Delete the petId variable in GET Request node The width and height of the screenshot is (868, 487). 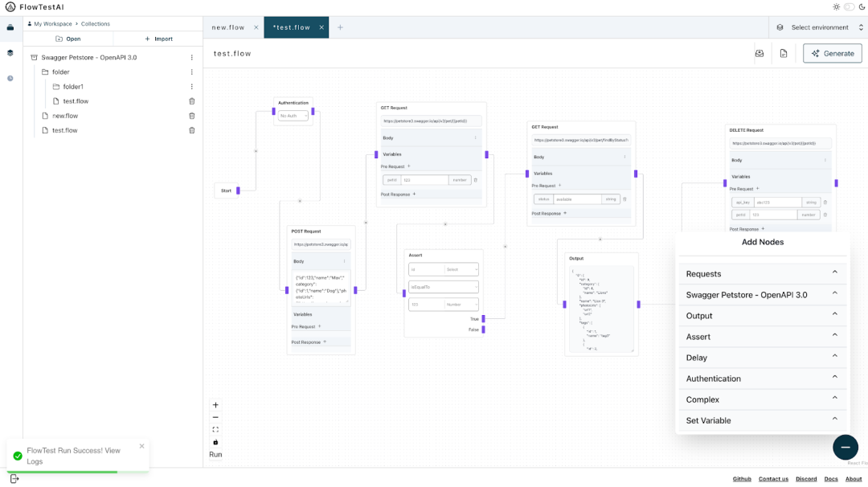(x=476, y=180)
